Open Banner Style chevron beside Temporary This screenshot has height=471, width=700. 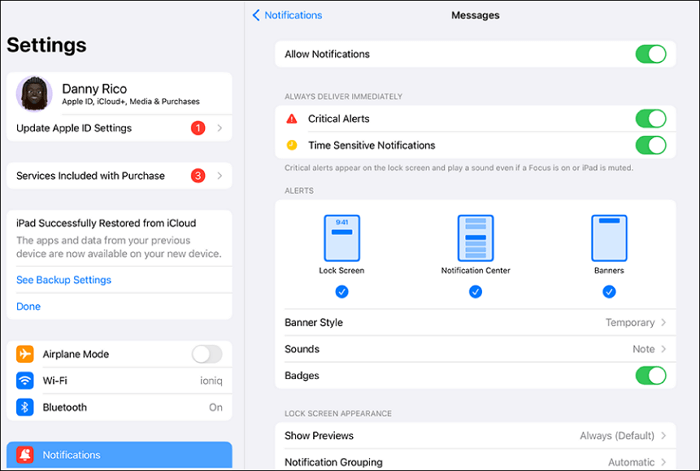pyautogui.click(x=663, y=322)
